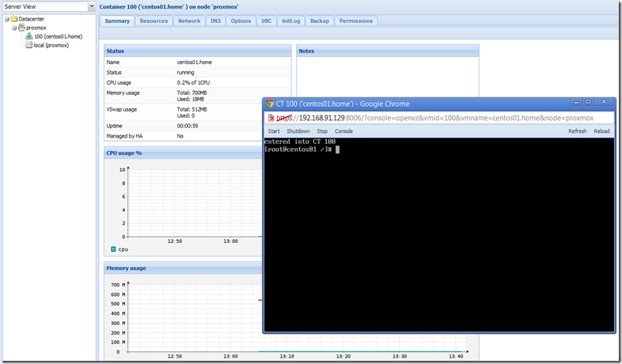Click the uptime value '00:00:59'
This screenshot has height=364, width=622.
tap(188, 126)
